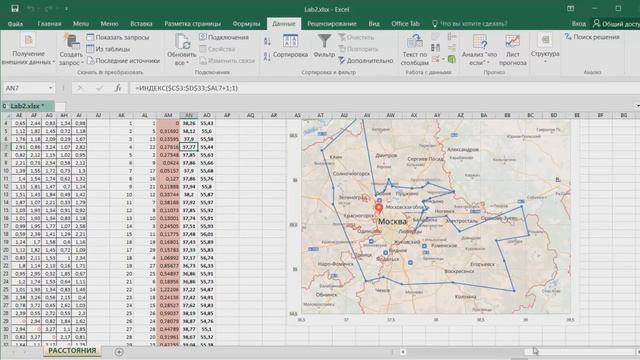Image resolution: width=640 pixels, height=360 pixels.
Task: Undo the last action via the toolbar
Action: pyautogui.click(x=31, y=9)
